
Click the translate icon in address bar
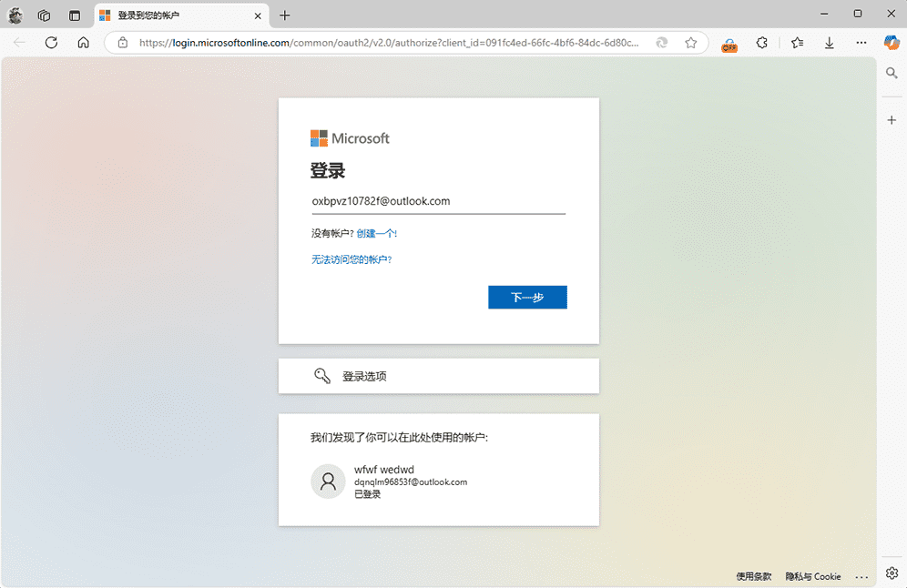point(662,43)
